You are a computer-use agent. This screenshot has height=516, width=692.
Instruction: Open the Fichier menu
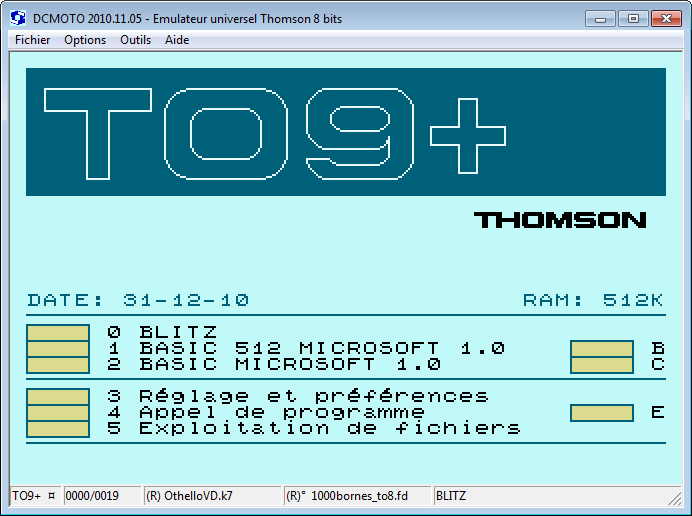pyautogui.click(x=32, y=40)
